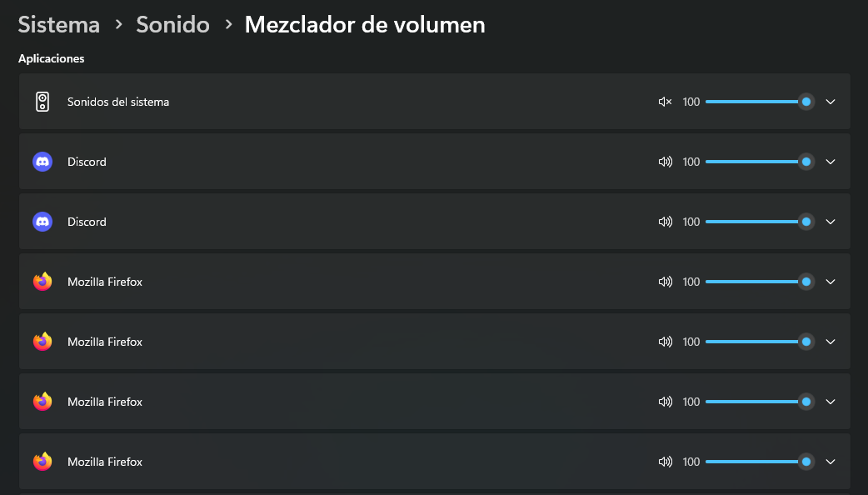The height and width of the screenshot is (495, 868).
Task: Unmute Sonidos del sistema using its speaker icon
Action: [665, 102]
